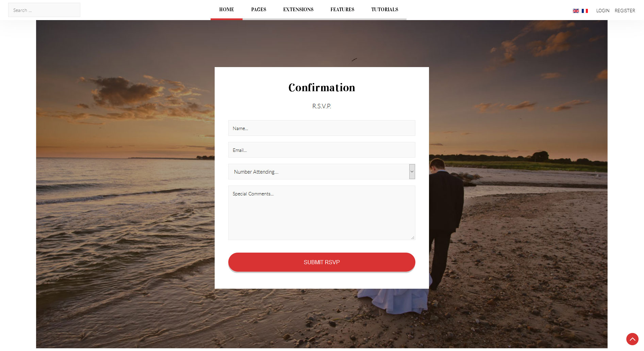Grab the textarea resize handle corner
Viewport: 644px width, 351px height.
(413, 238)
